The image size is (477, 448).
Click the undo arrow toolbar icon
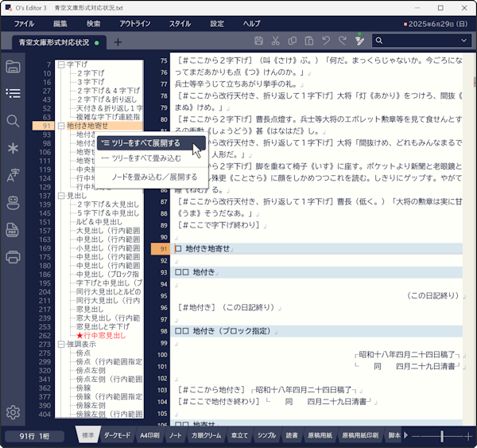(326, 41)
